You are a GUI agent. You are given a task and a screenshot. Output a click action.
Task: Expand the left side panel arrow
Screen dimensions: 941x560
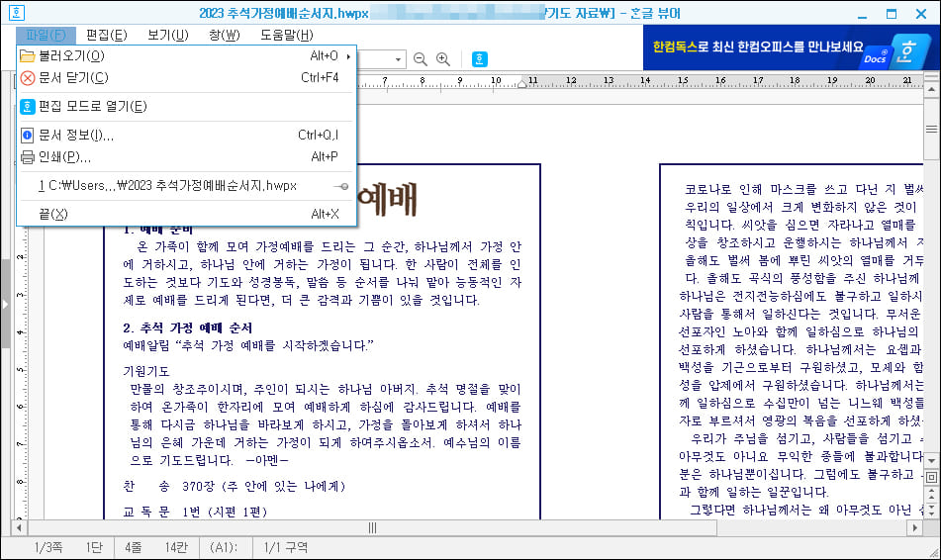pyautogui.click(x=5, y=305)
